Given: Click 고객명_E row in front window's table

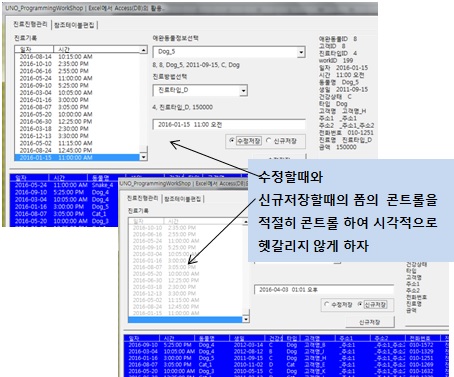Looking at the screenshot, I should [287, 365].
